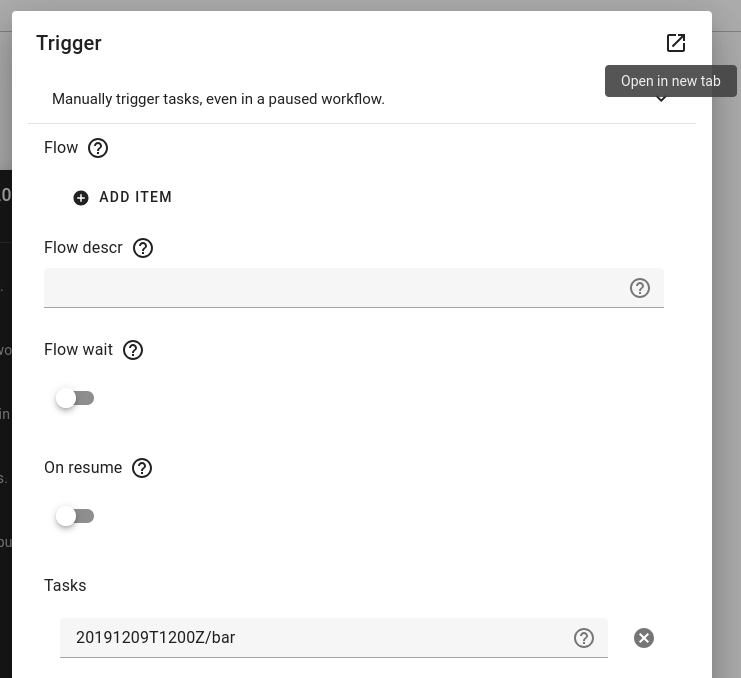The image size is (741, 678).
Task: Show help for On resume option
Action: coord(142,468)
